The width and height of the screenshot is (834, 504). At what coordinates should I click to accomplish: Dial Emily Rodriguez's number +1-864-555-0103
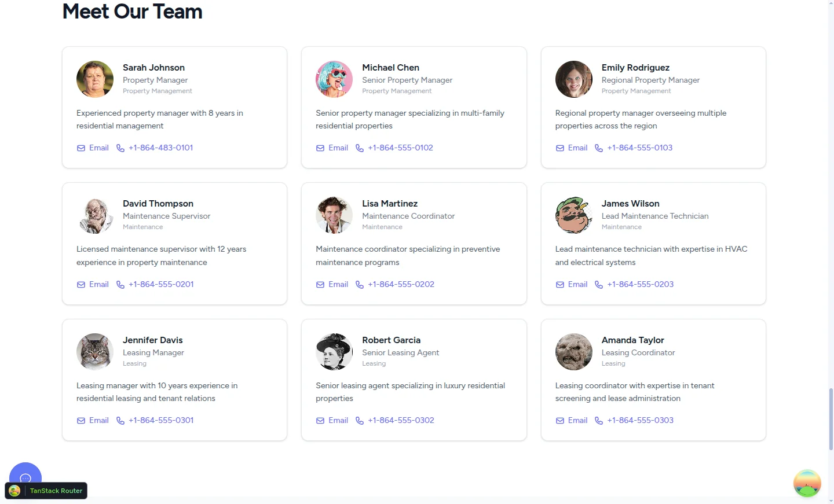coord(634,148)
